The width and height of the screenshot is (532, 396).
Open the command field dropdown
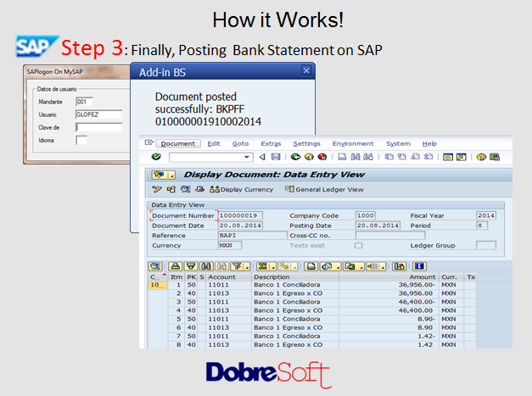click(247, 157)
